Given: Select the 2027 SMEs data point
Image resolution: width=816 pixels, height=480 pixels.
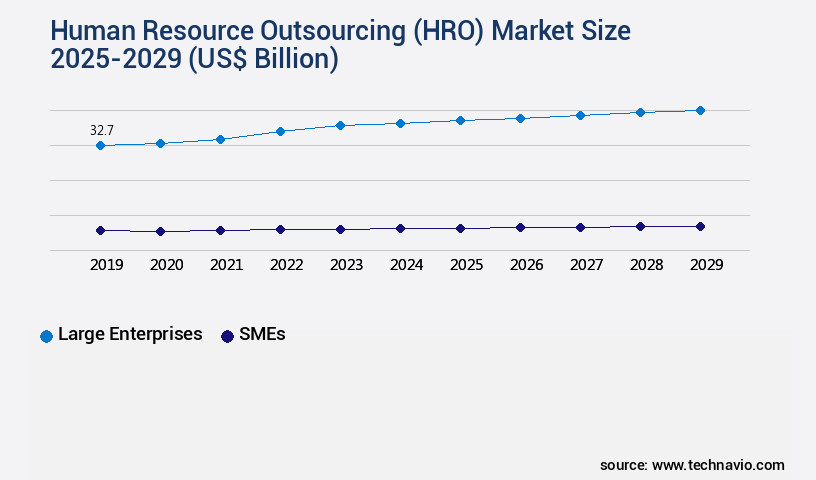Looking at the screenshot, I should pyautogui.click(x=580, y=227).
